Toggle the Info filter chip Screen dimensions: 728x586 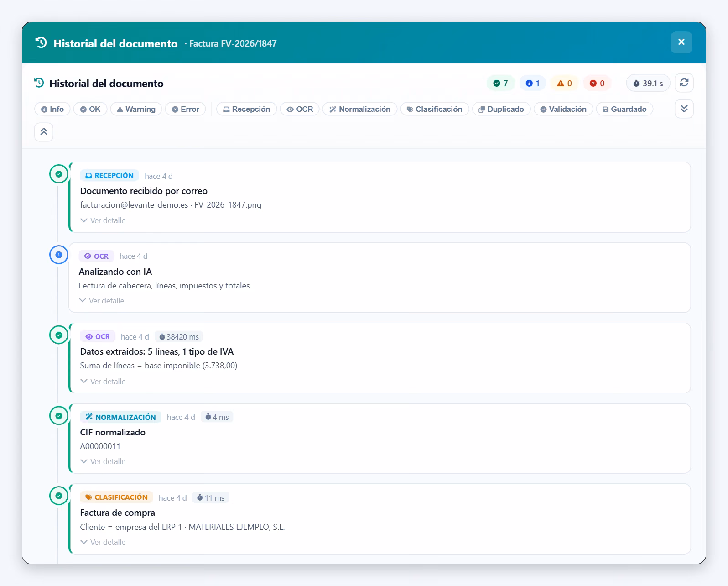tap(52, 109)
